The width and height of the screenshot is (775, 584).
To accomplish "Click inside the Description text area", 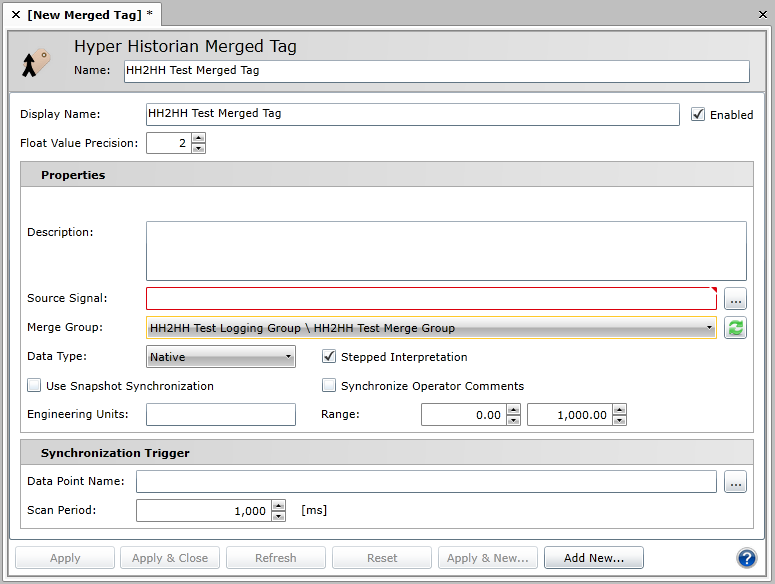I will (446, 251).
